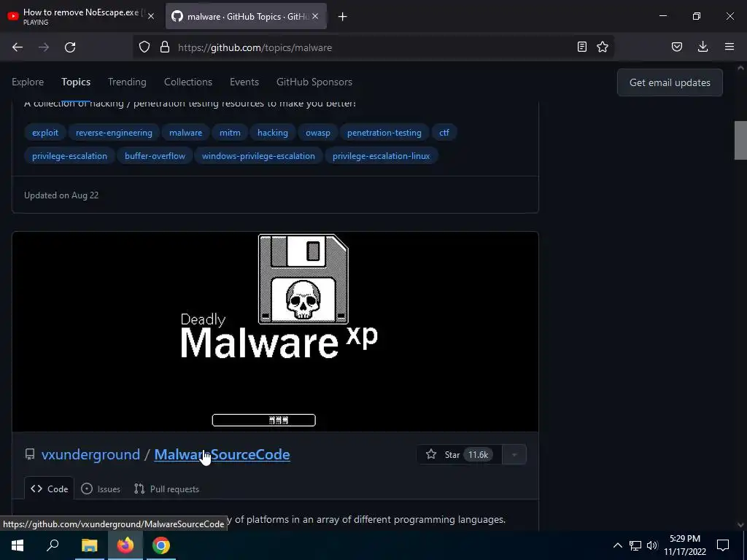Open GitHub Sponsors navigation item
The image size is (747, 560).
click(x=314, y=82)
